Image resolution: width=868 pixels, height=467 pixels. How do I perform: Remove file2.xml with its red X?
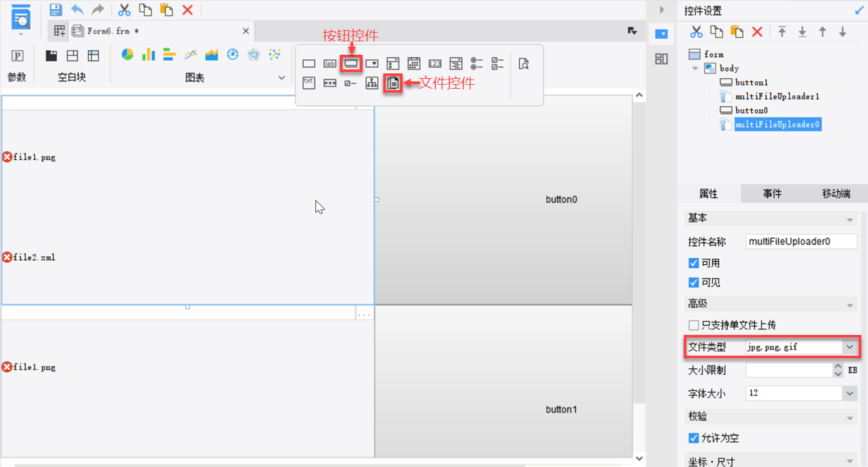pos(7,257)
